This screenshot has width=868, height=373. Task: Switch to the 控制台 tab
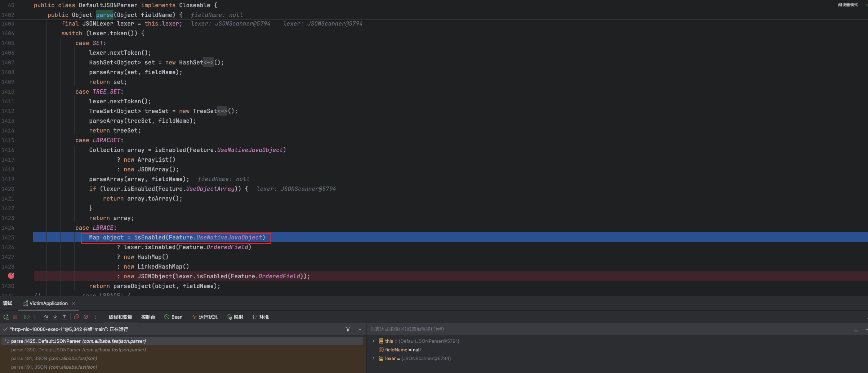coord(148,317)
